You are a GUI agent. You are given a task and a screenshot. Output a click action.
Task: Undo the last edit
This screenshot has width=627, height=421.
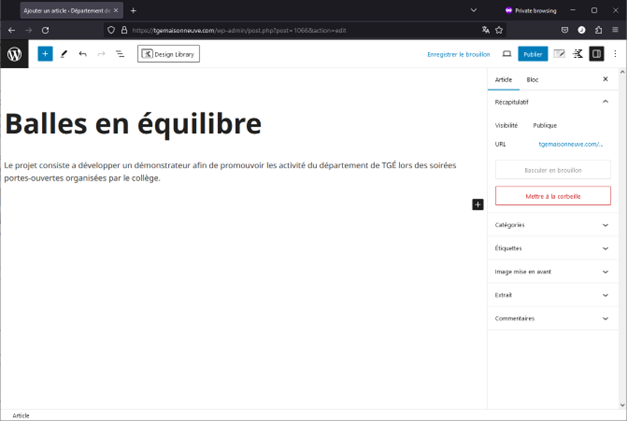point(83,54)
